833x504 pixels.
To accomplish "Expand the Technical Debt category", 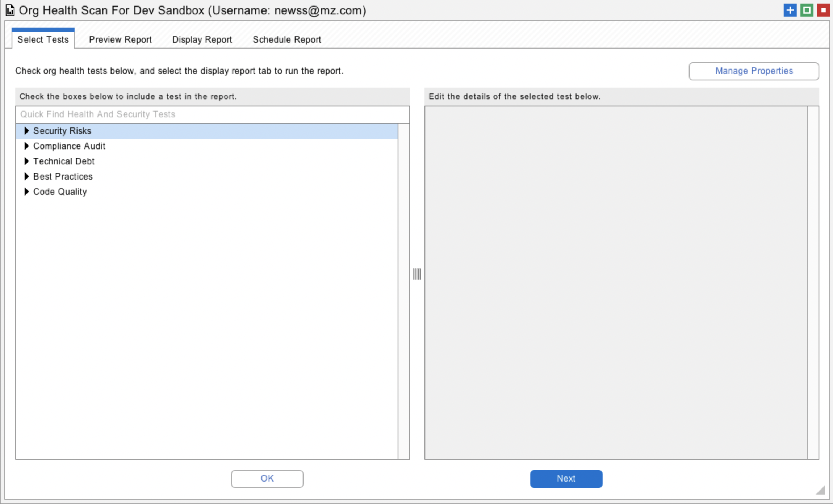I will (26, 161).
